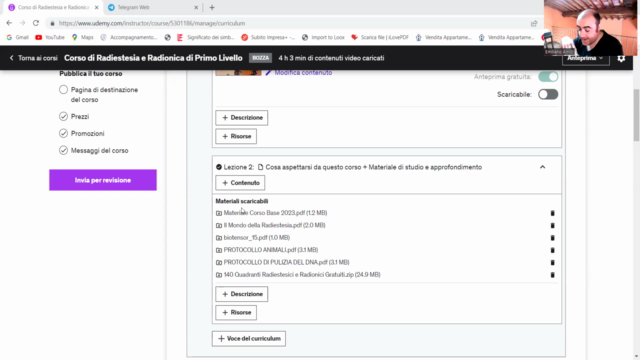The height and width of the screenshot is (360, 640).
Task: Switch to Corso di Radiestesia tab
Action: point(53,7)
